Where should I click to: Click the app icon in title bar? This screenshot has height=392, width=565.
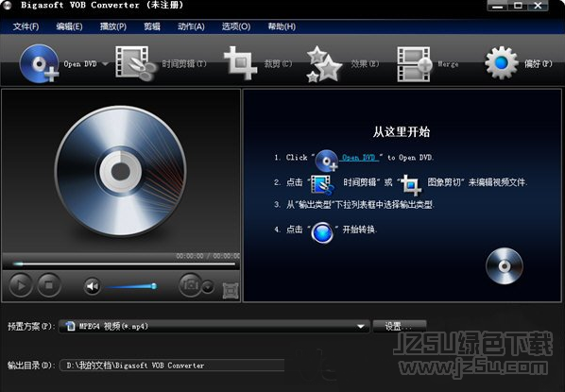(8, 6)
